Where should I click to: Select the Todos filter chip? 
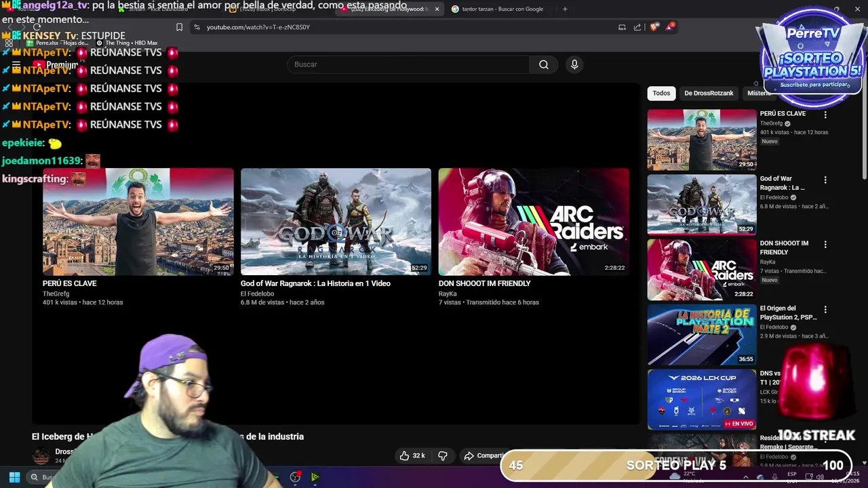(x=661, y=93)
